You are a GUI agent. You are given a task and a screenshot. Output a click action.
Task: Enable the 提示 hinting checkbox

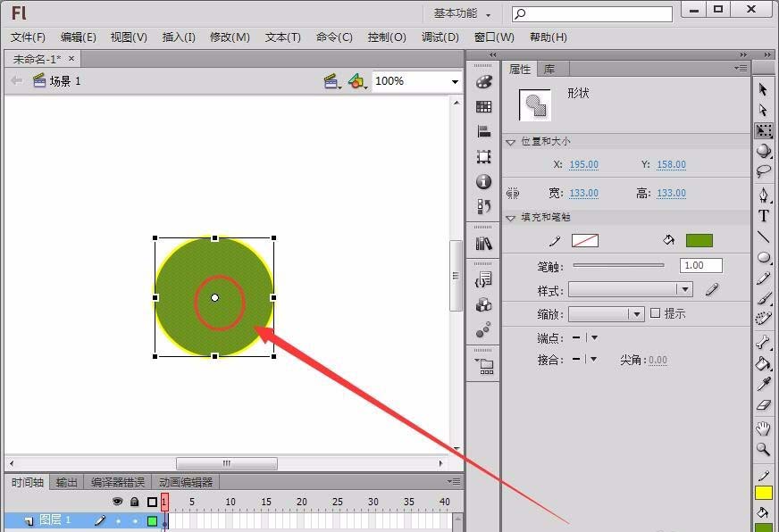[x=656, y=313]
